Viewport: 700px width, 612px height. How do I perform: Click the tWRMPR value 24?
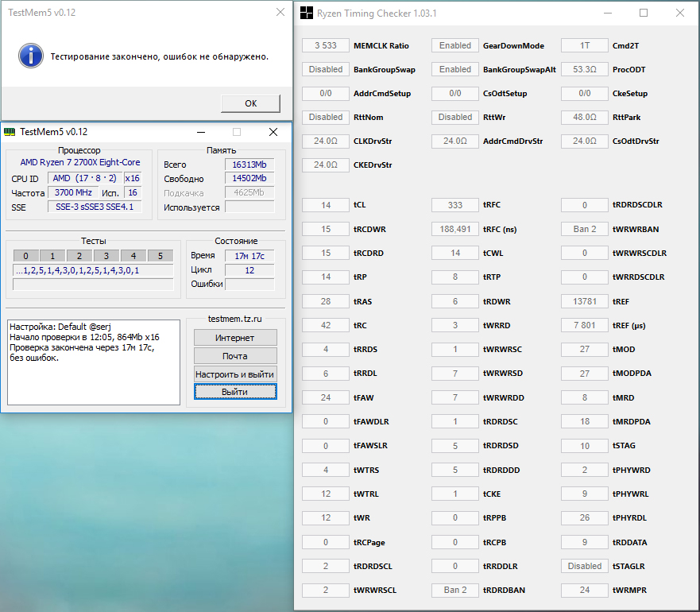tap(584, 590)
